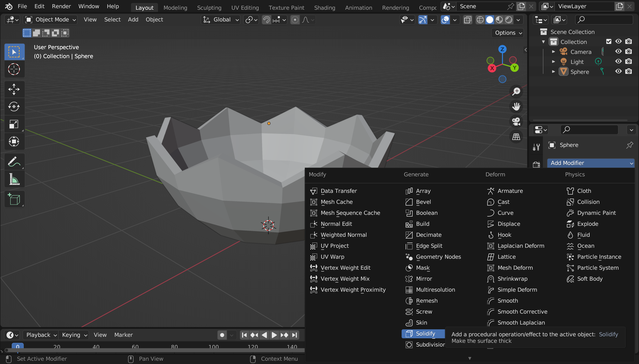The height and width of the screenshot is (364, 639).
Task: Expand the Light tree item
Action: [553, 62]
